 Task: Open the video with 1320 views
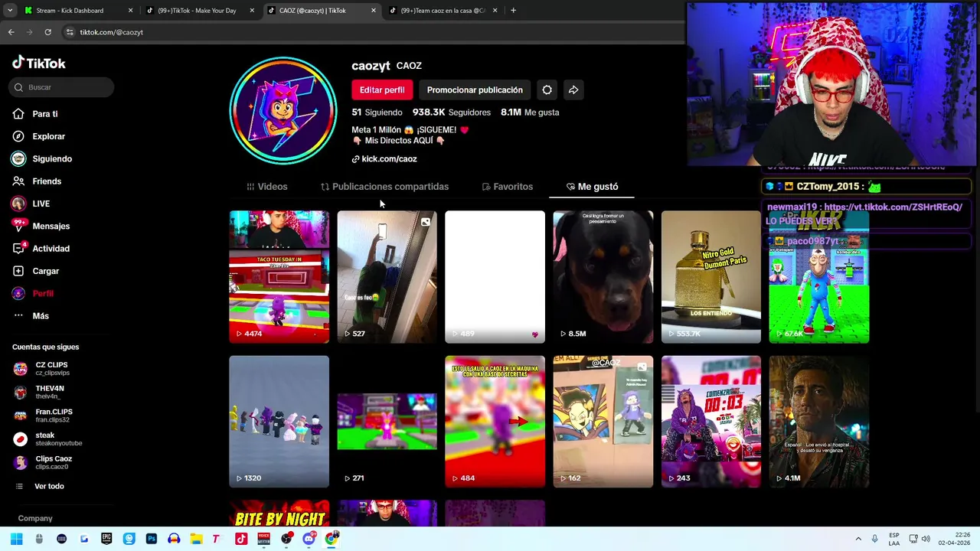pos(279,422)
